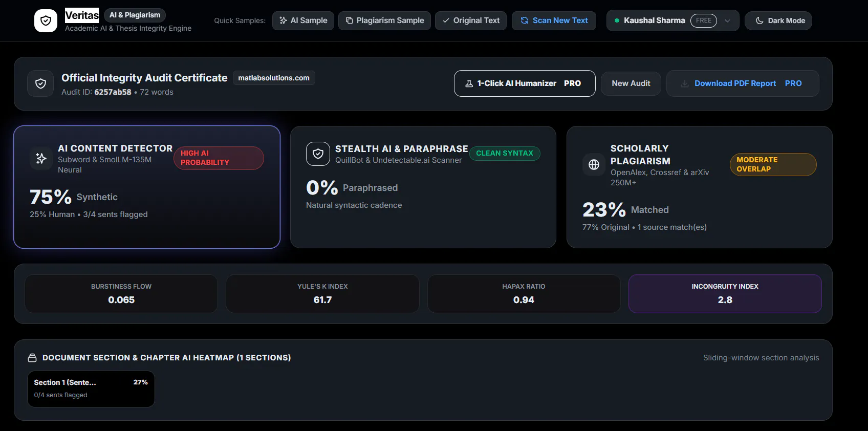Click the FREE plan badge
The image size is (868, 431).
click(x=704, y=20)
